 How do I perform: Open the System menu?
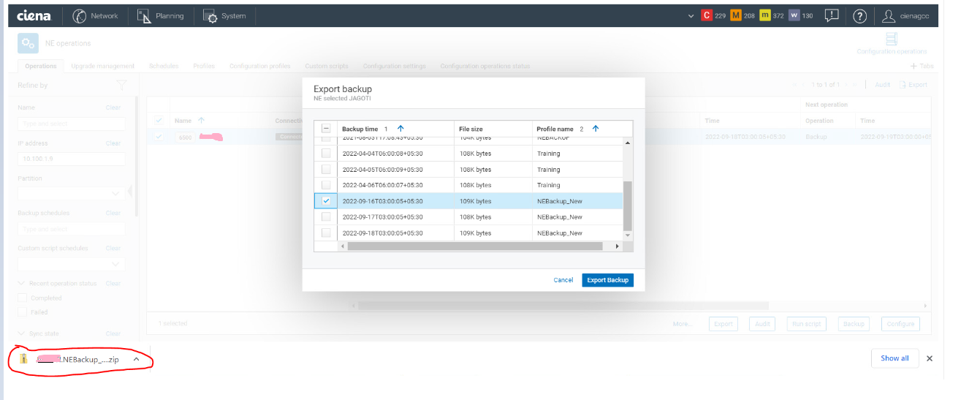click(x=224, y=15)
